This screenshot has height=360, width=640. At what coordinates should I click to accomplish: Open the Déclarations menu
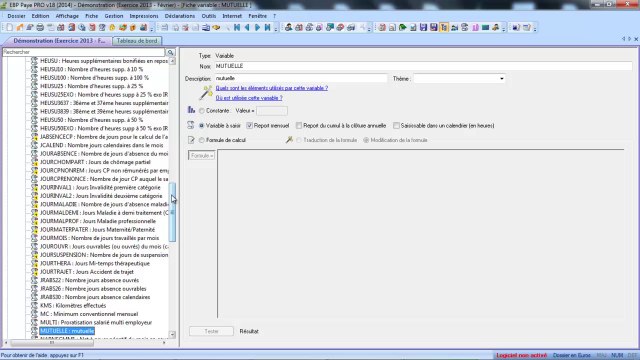click(x=180, y=16)
